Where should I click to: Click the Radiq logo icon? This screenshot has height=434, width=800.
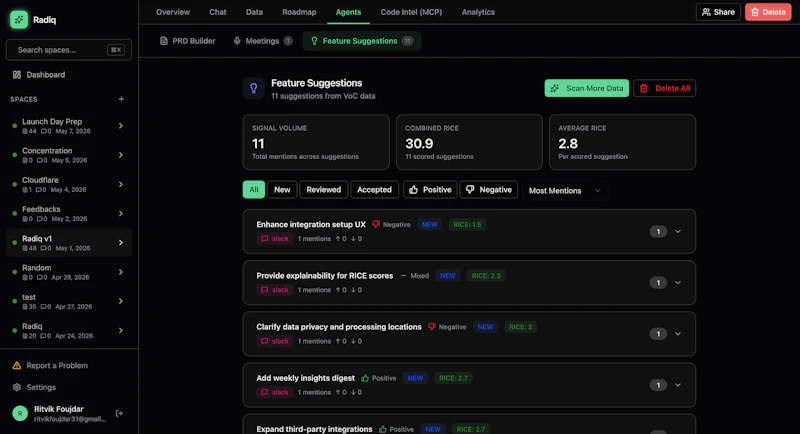(19, 20)
